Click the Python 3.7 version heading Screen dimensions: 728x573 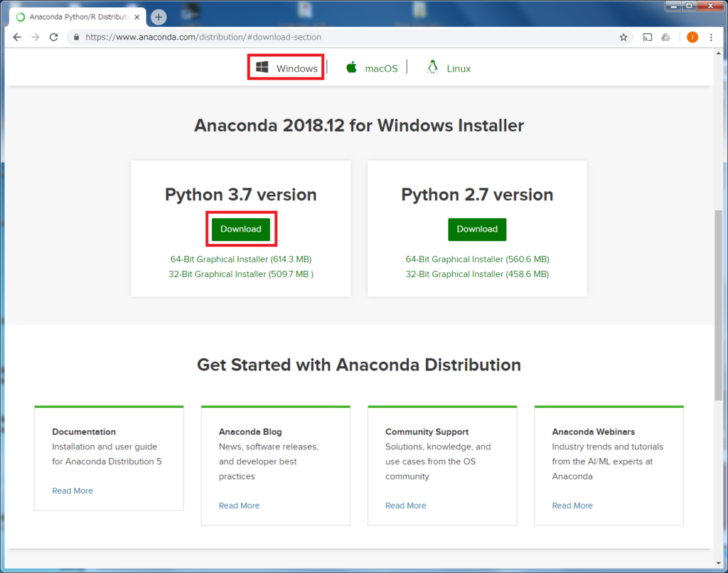point(240,195)
